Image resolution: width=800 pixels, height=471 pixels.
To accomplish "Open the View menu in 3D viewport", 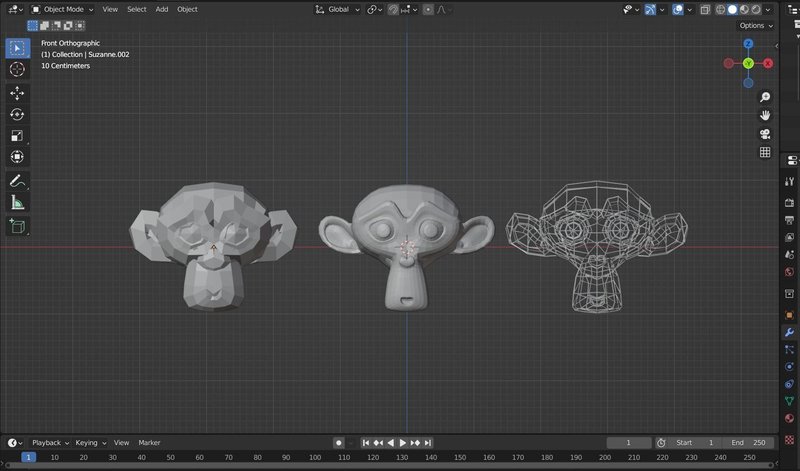I will [x=110, y=9].
